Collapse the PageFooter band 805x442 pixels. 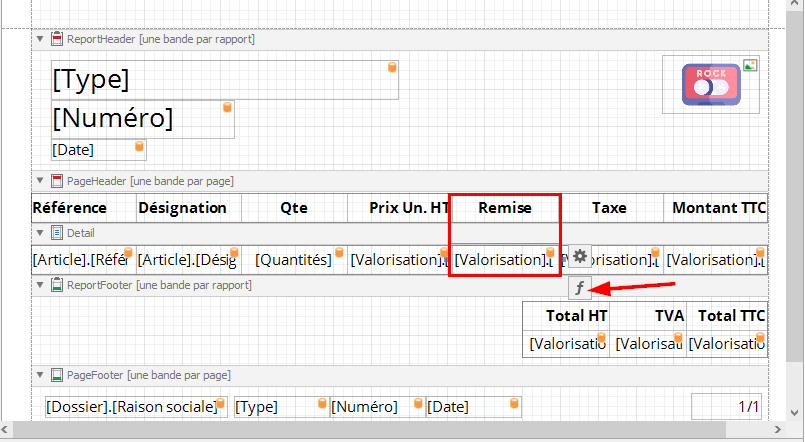tap(41, 375)
